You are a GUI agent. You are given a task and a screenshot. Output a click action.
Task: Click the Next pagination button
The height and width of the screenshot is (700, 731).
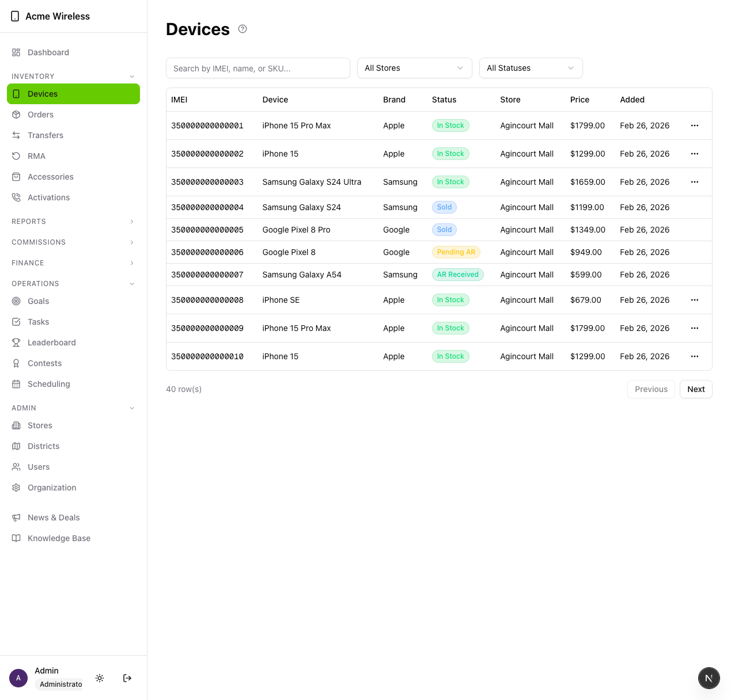(x=696, y=389)
